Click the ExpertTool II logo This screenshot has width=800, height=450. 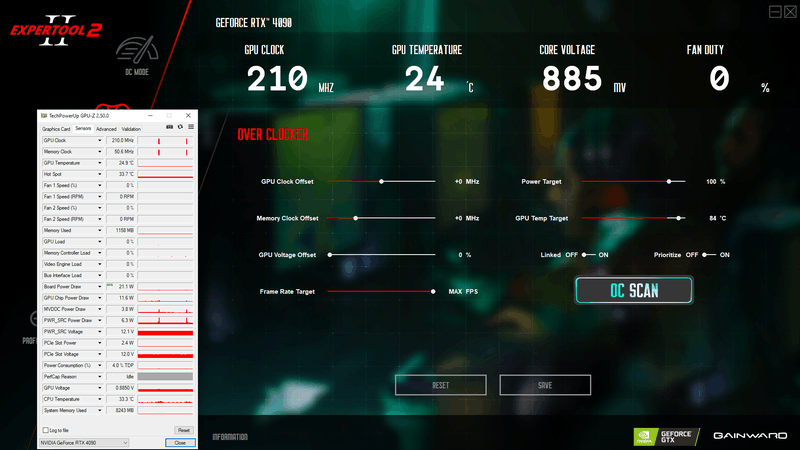56,30
